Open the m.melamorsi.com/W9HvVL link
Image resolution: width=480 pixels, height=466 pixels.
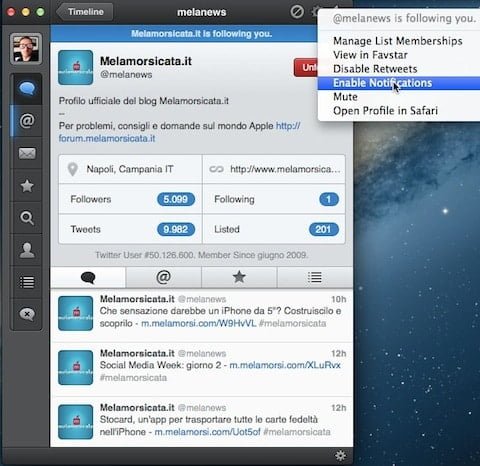click(x=199, y=323)
